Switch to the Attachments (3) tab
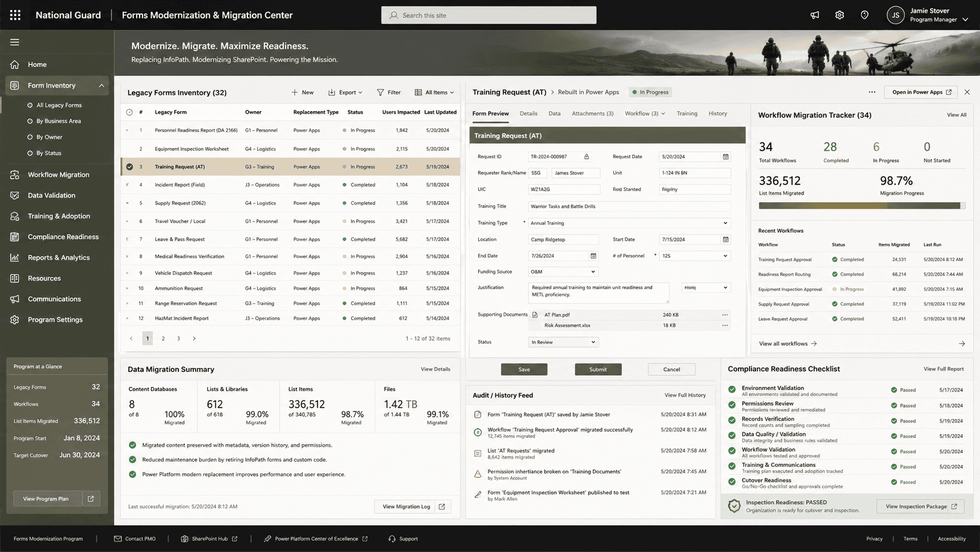 tap(593, 114)
